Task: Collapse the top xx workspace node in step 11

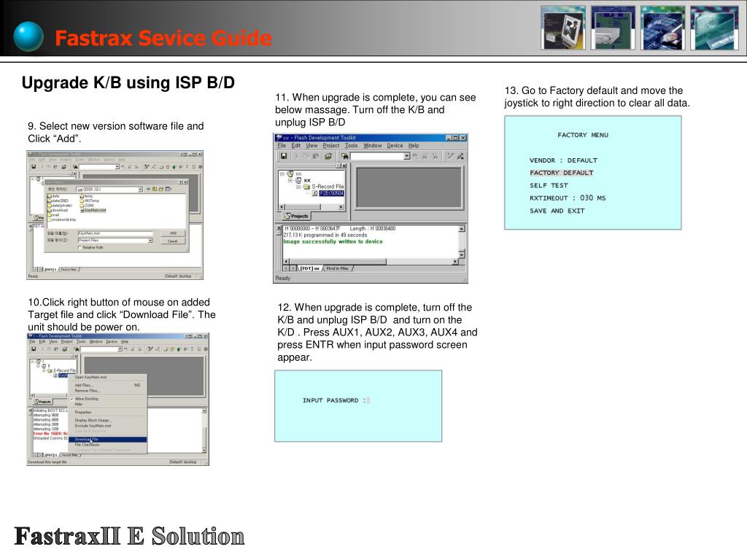Action: pyautogui.click(x=282, y=174)
